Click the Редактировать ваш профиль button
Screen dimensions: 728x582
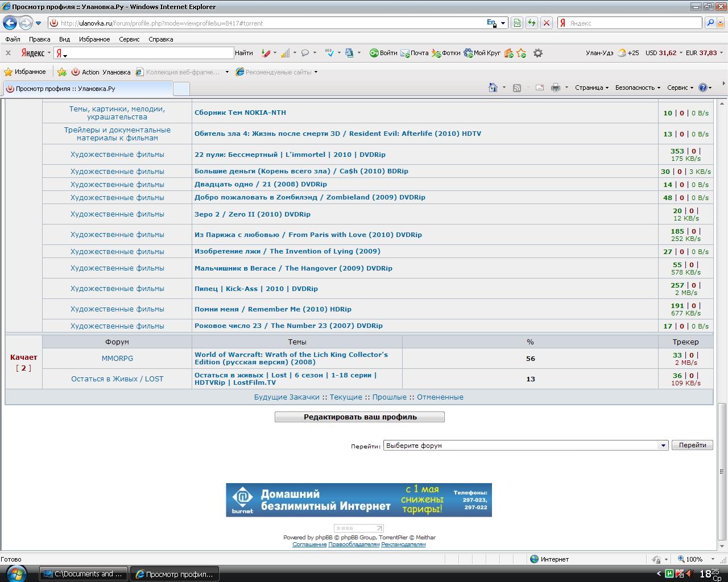pyautogui.click(x=359, y=417)
